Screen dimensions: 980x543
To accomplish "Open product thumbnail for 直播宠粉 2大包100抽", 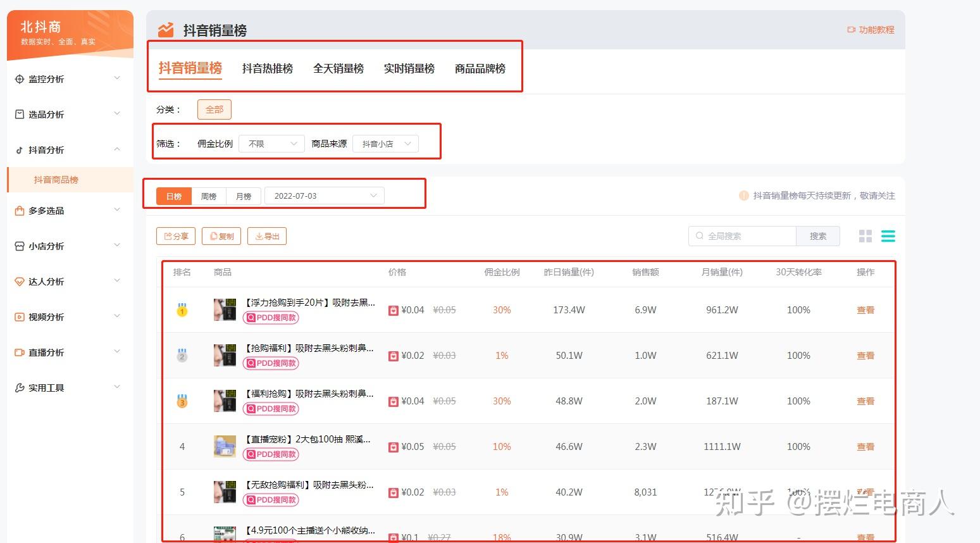I will (x=225, y=447).
